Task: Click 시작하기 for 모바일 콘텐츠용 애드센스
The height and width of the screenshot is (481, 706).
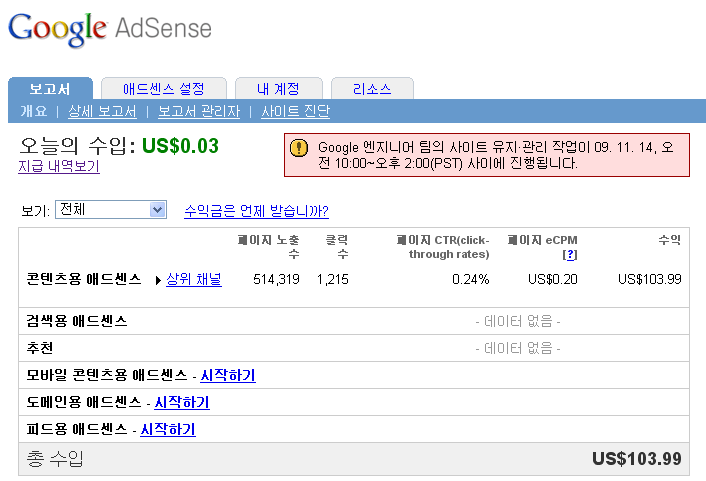Action: click(x=228, y=375)
